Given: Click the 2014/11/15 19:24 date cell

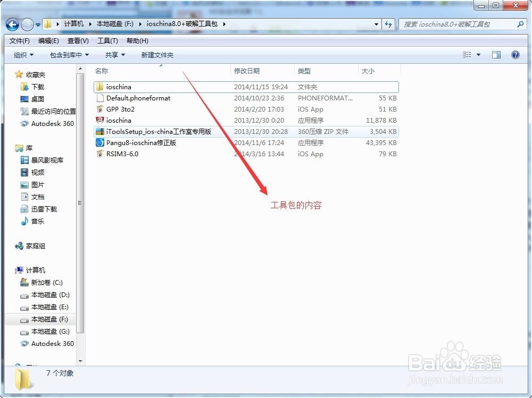Looking at the screenshot, I should point(261,87).
